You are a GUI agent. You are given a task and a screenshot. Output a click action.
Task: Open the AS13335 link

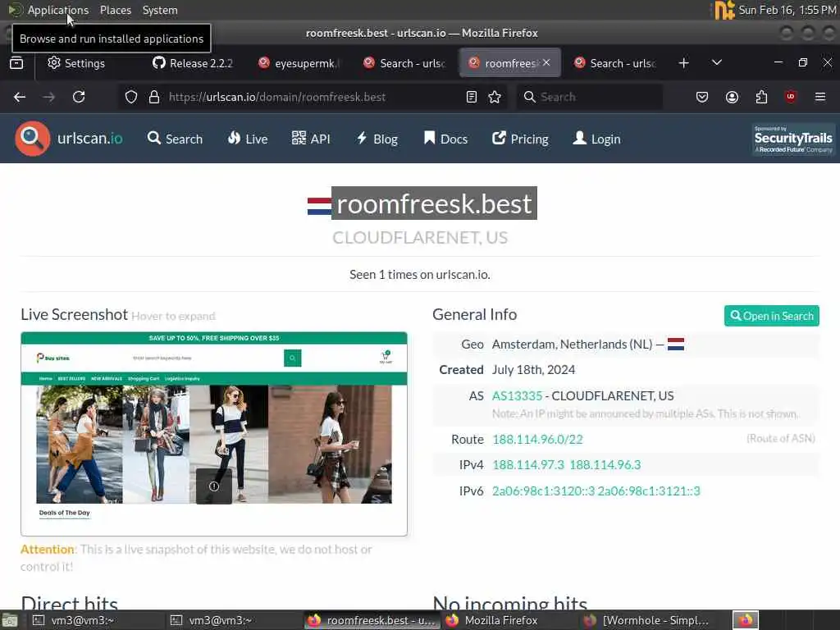point(517,396)
